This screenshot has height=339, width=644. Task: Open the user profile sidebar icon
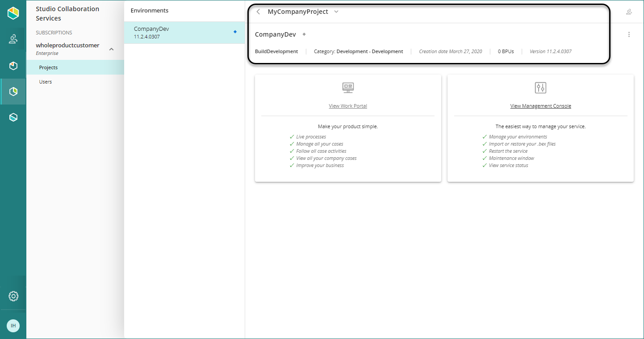pos(13,39)
